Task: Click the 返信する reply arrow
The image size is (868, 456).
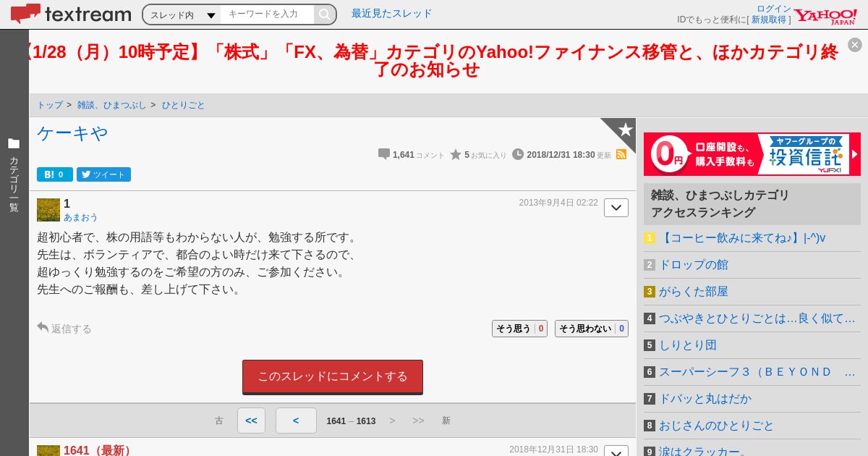Action: coord(43,327)
